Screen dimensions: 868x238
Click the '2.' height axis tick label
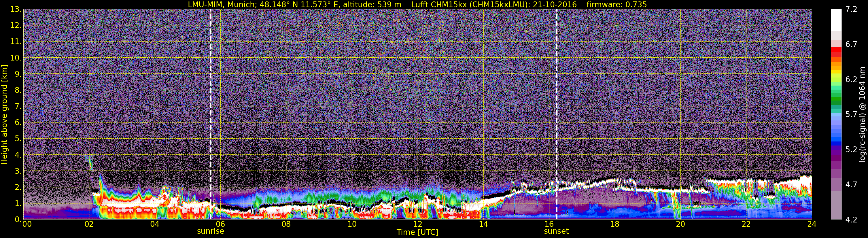pos(18,187)
